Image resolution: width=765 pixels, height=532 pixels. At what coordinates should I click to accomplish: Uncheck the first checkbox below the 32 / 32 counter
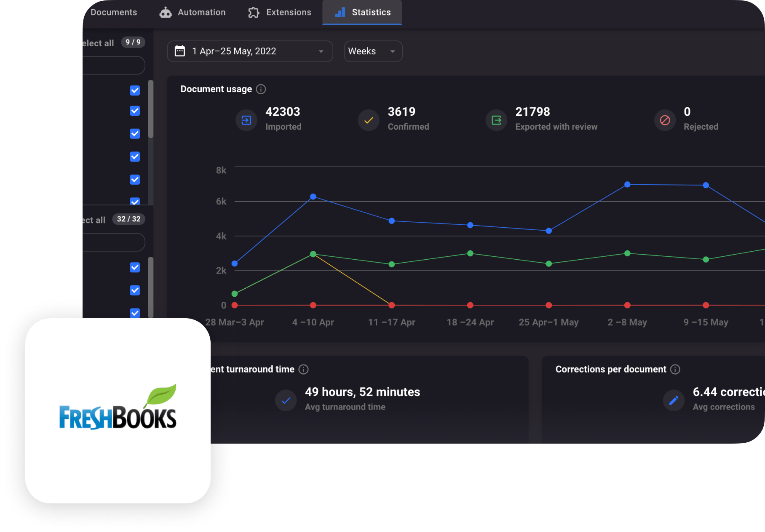coord(135,268)
